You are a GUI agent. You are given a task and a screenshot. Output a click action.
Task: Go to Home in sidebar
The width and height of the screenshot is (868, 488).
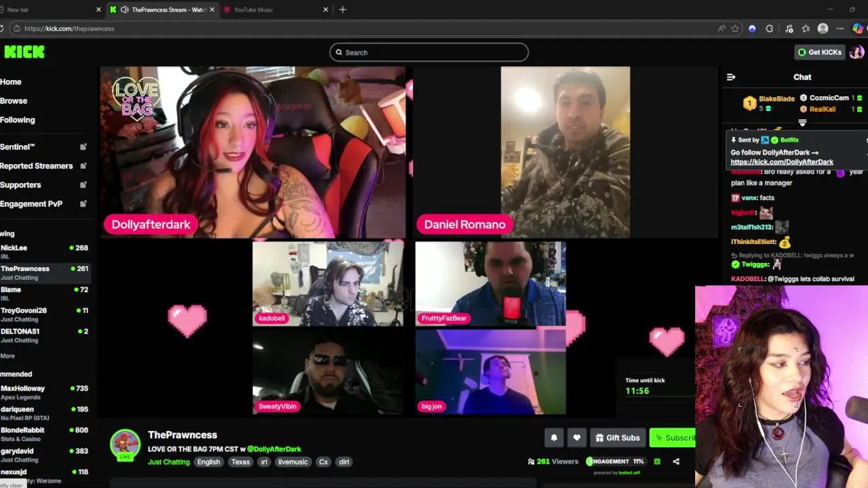coord(11,82)
